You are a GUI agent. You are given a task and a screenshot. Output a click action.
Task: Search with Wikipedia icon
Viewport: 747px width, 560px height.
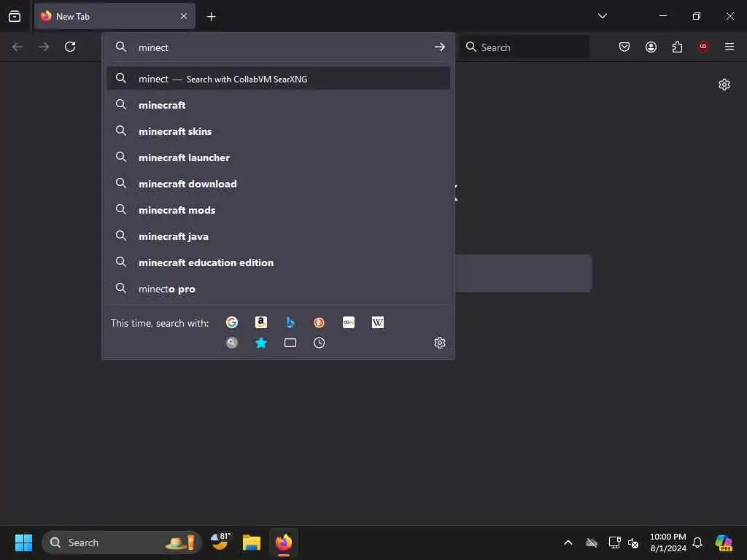pos(378,322)
